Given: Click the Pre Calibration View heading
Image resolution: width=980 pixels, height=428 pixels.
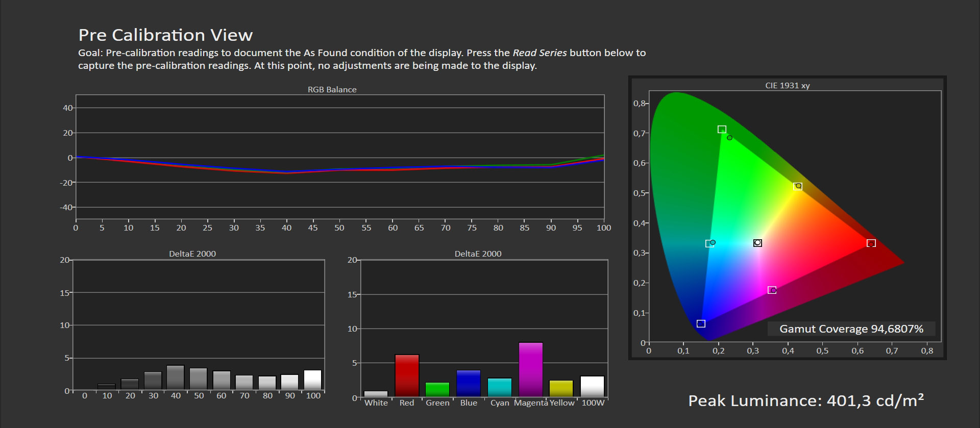Looking at the screenshot, I should coord(165,35).
